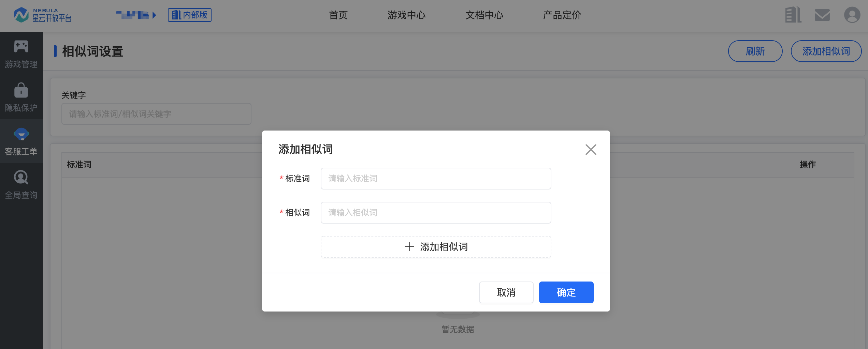Click the 取消 button in the dialog
The width and height of the screenshot is (868, 349).
506,292
